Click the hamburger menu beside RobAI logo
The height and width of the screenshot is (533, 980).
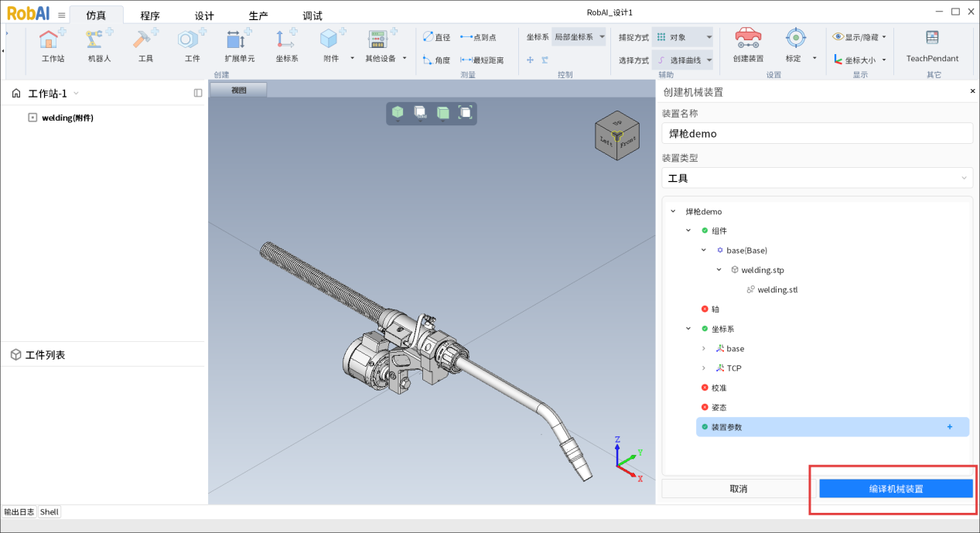pyautogui.click(x=62, y=15)
